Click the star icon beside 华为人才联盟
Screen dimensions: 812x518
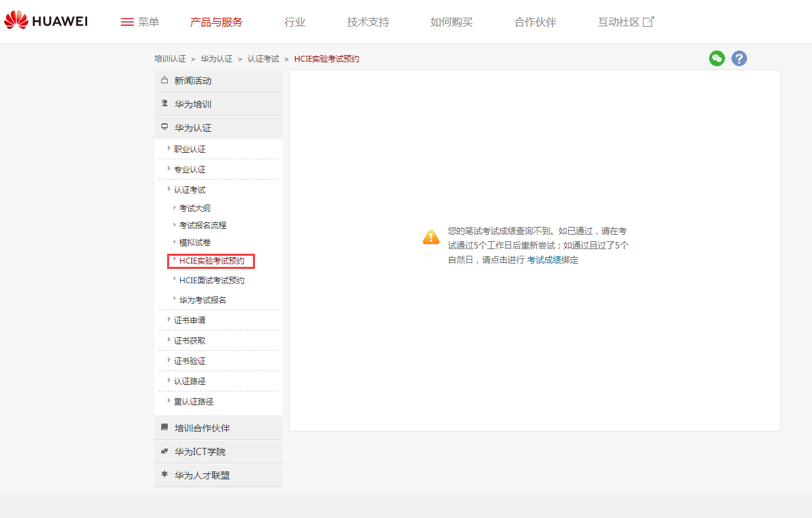(x=164, y=474)
